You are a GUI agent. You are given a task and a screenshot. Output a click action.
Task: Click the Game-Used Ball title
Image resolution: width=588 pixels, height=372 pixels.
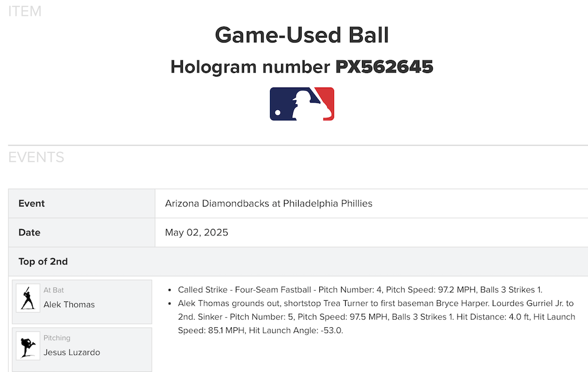302,35
